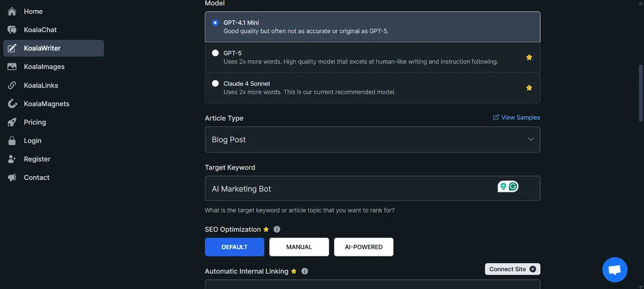644x289 pixels.
Task: Click the KoalaMagnets magnet icon
Action: 12,104
